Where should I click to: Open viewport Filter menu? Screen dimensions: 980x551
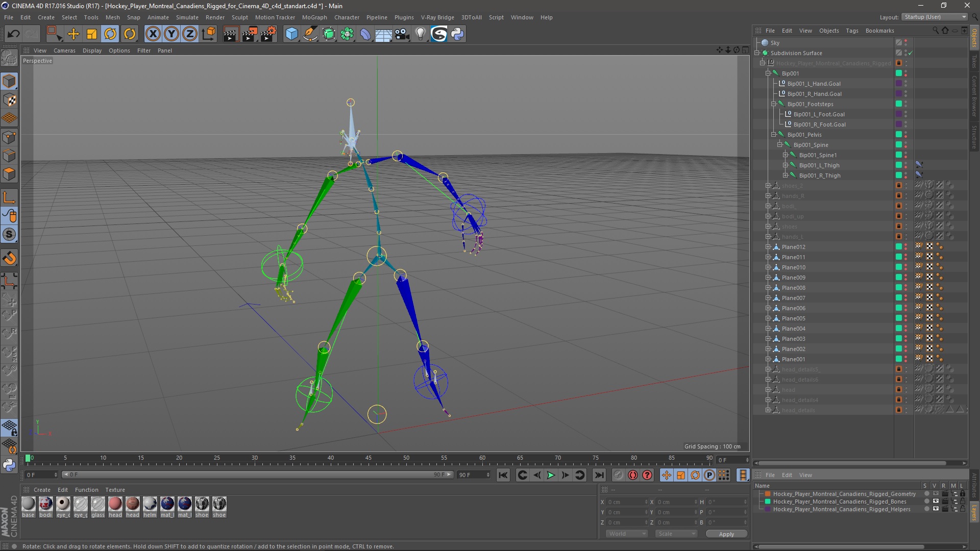click(144, 51)
